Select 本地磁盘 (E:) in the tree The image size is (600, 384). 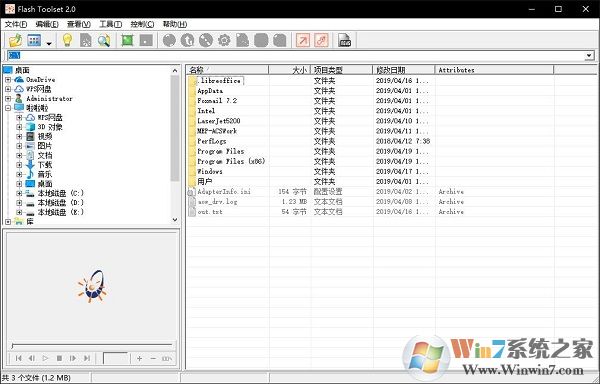[x=60, y=212]
